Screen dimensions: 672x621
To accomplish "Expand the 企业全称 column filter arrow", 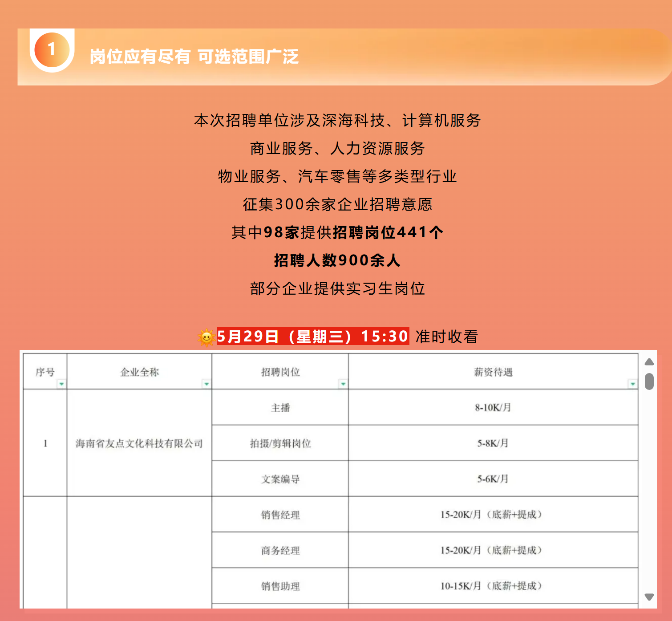I will click(206, 384).
